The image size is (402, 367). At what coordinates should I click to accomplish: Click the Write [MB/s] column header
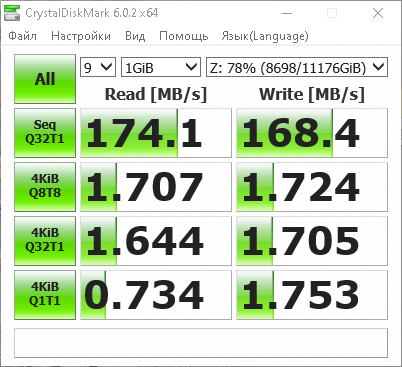312,94
